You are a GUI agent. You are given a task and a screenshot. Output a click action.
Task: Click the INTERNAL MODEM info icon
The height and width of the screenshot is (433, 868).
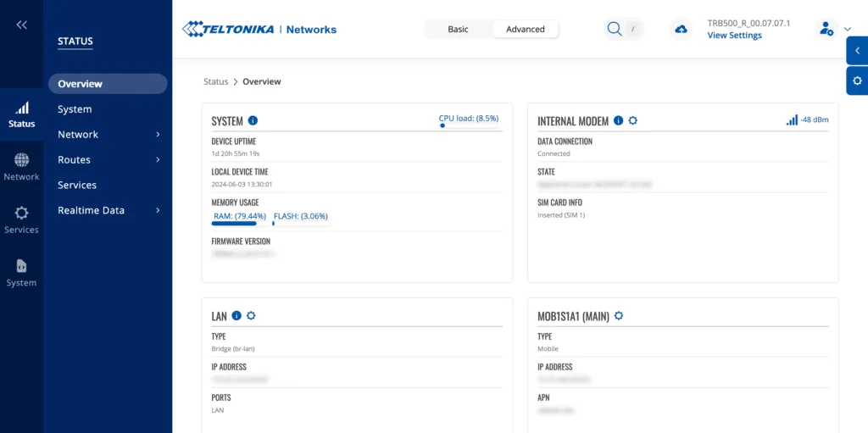click(x=619, y=120)
